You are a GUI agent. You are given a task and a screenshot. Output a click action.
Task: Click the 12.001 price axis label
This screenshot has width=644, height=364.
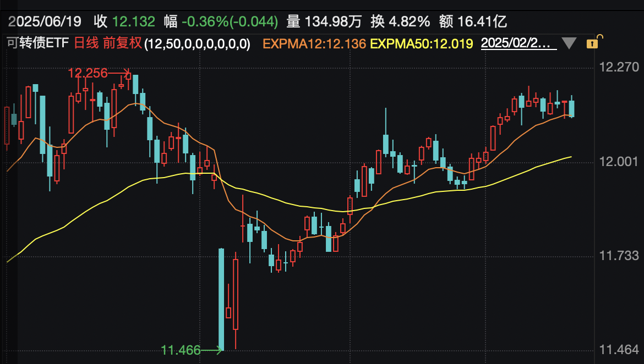[x=619, y=162]
